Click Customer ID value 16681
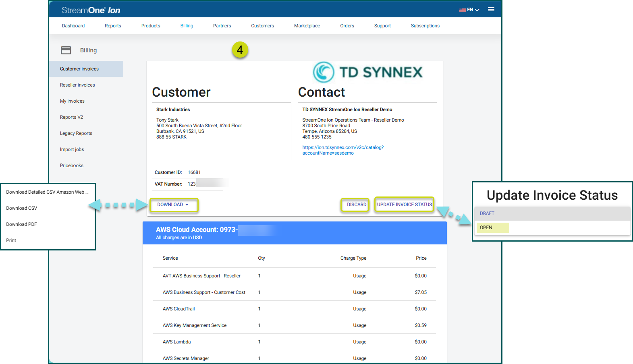Screen dimensions: 633x364 coord(194,172)
